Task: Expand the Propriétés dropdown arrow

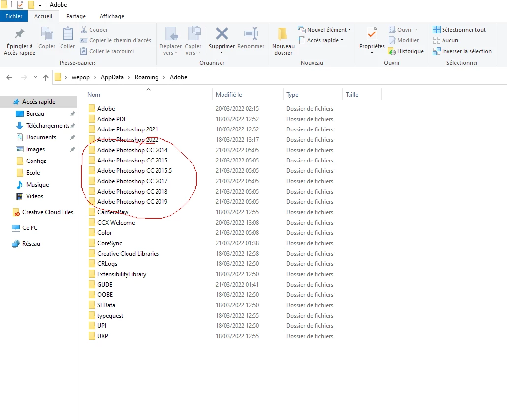Action: 372,53
